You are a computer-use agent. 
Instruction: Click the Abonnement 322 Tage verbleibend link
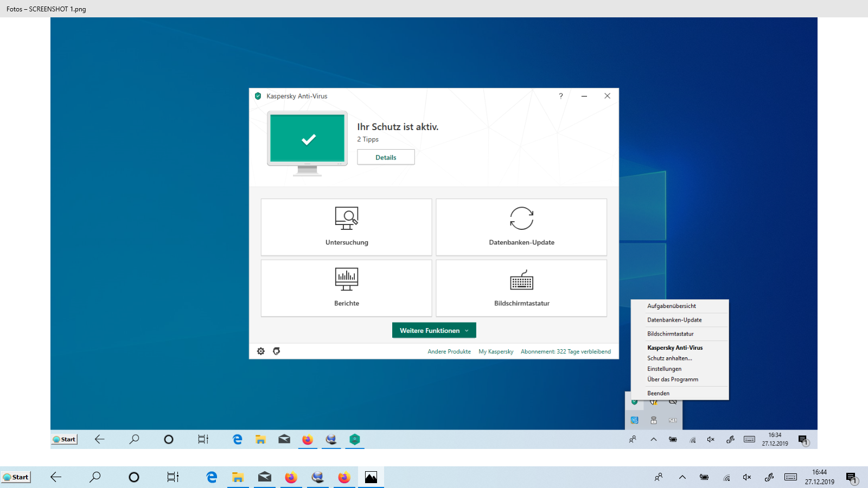[566, 351]
